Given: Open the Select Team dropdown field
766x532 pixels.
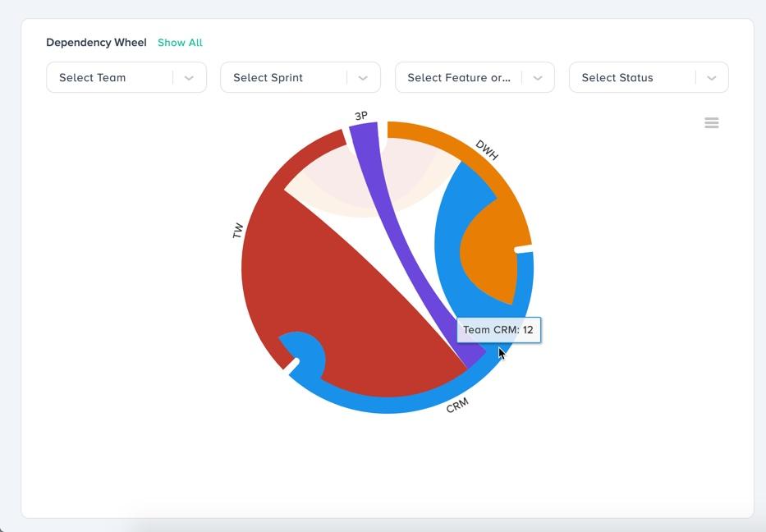Looking at the screenshot, I should click(111, 78).
